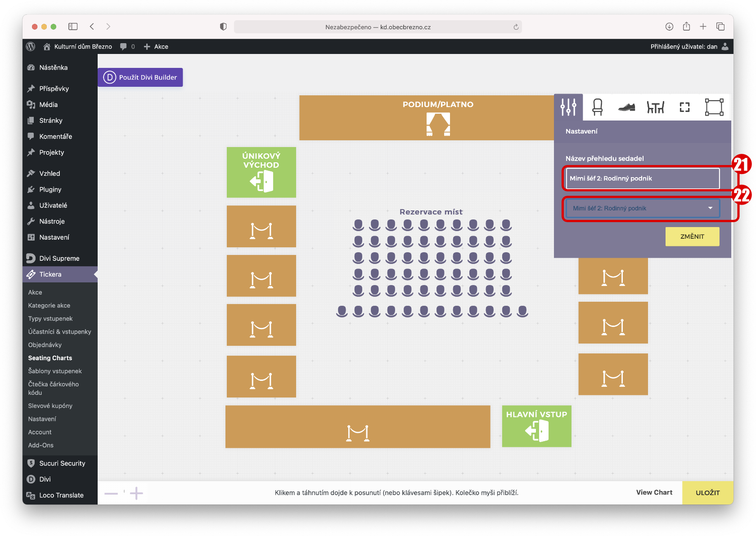Open Seating Charts in Tickera submenu
The image size is (756, 536).
[50, 358]
